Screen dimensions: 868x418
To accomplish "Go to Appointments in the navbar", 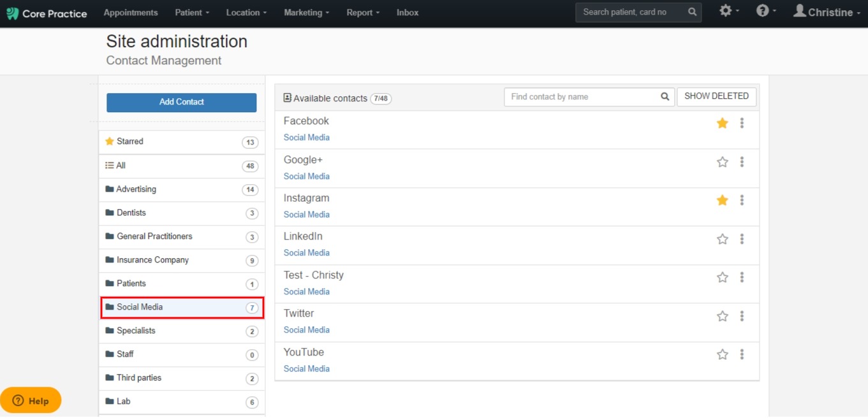I will pyautogui.click(x=131, y=13).
